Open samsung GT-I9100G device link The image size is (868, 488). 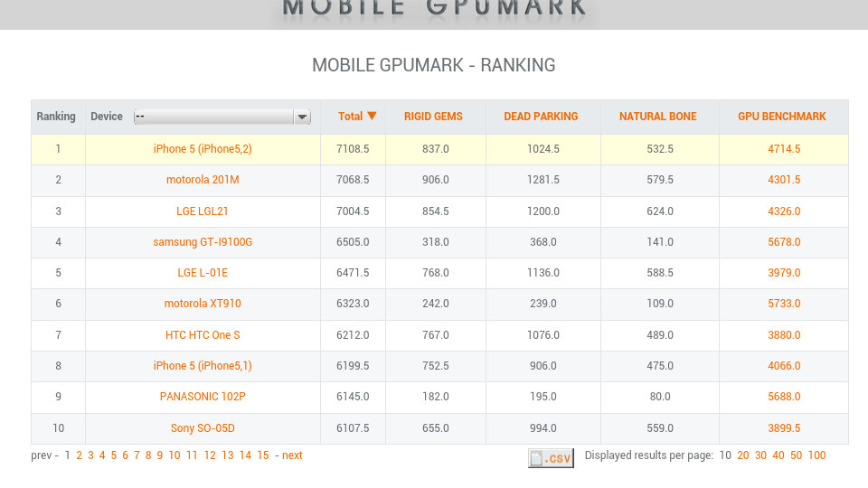click(x=203, y=242)
